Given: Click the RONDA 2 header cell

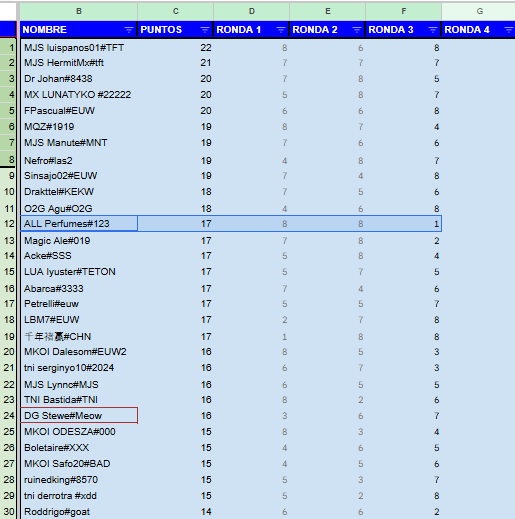Looking at the screenshot, I should (x=327, y=30).
